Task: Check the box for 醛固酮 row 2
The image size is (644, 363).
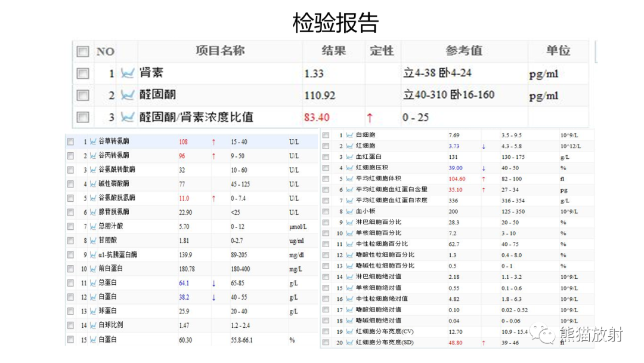Action: coord(82,96)
